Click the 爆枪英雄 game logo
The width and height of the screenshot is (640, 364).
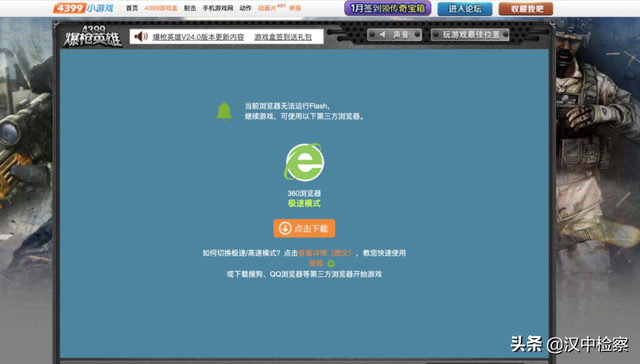[x=93, y=36]
